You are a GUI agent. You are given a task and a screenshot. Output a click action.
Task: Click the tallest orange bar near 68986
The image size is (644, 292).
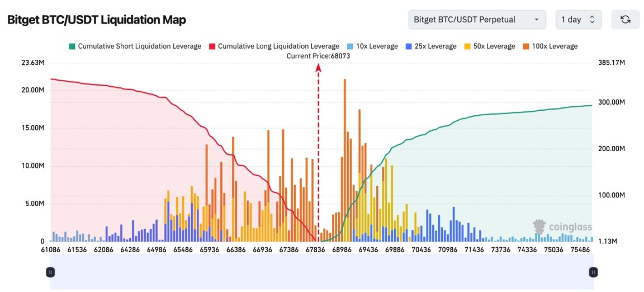[345, 140]
